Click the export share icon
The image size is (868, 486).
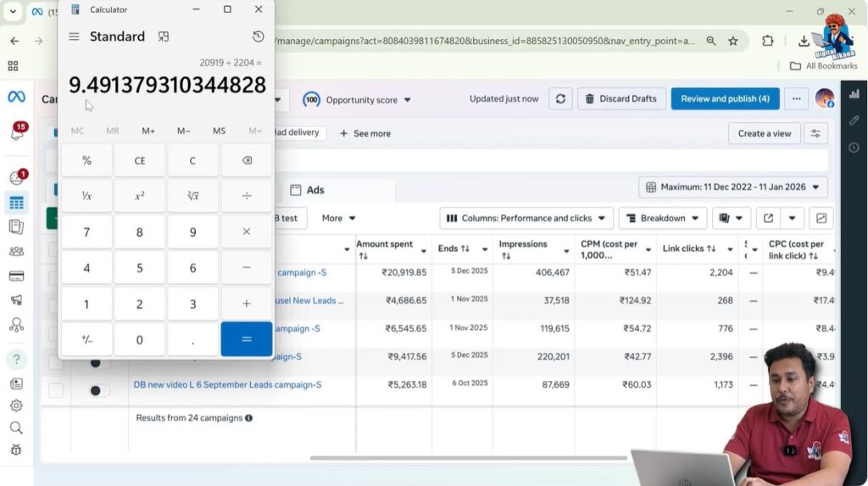click(768, 218)
